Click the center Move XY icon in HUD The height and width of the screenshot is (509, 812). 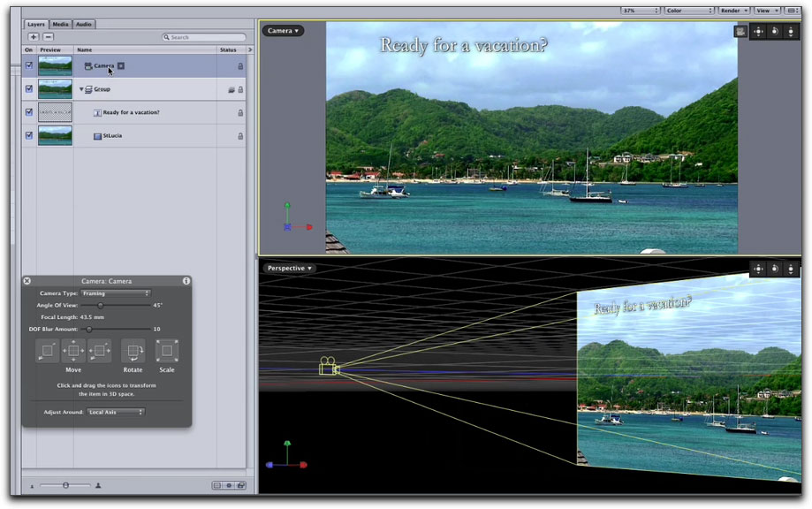[x=73, y=351]
